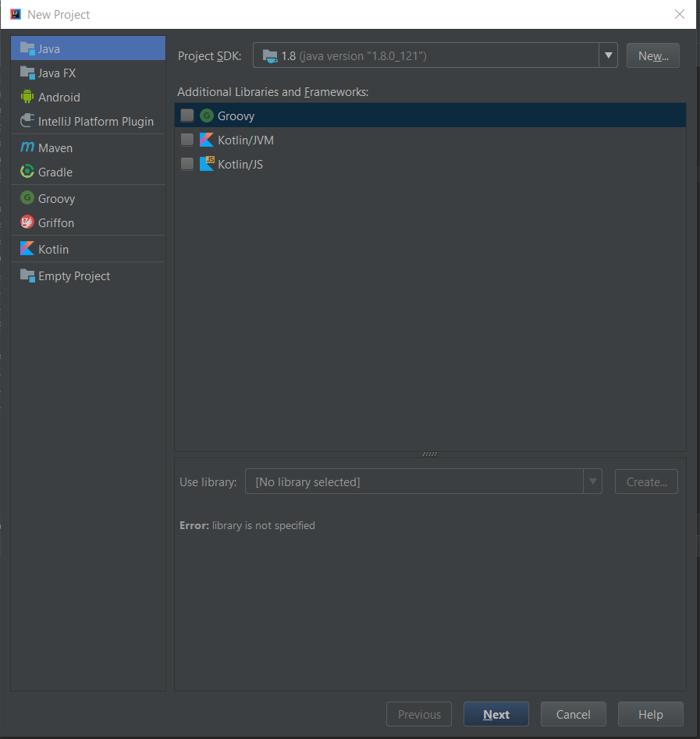Click the Create... library button
Screen dimensions: 700x739
point(646,481)
